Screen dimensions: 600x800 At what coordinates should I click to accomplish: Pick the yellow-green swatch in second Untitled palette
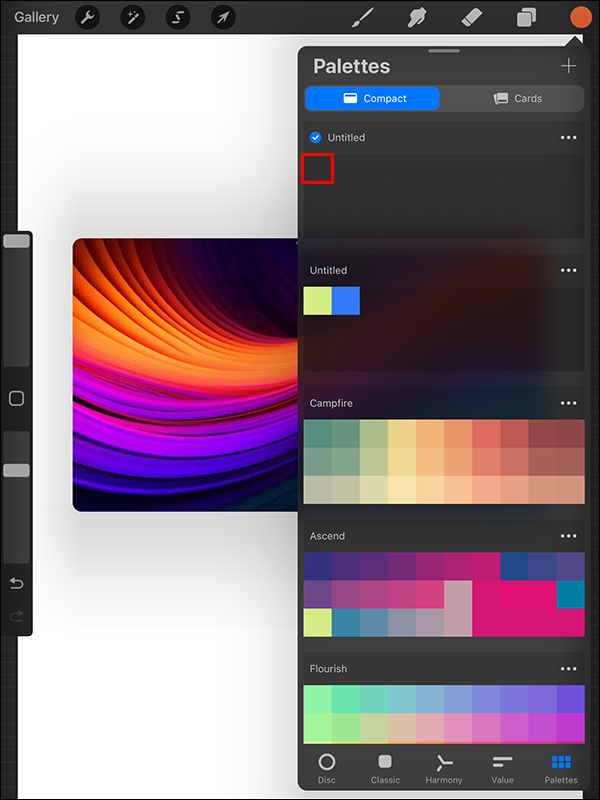click(x=317, y=301)
